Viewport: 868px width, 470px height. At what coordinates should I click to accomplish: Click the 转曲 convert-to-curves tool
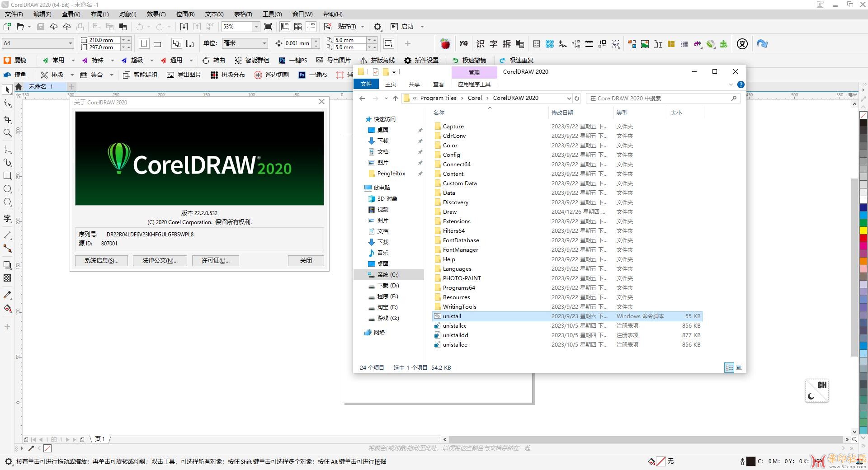pyautogui.click(x=214, y=60)
